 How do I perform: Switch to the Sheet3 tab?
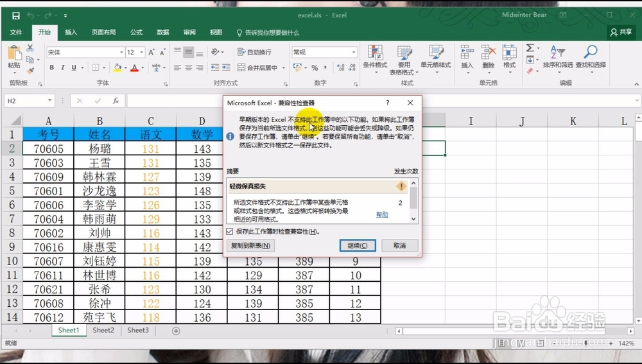[138, 331]
